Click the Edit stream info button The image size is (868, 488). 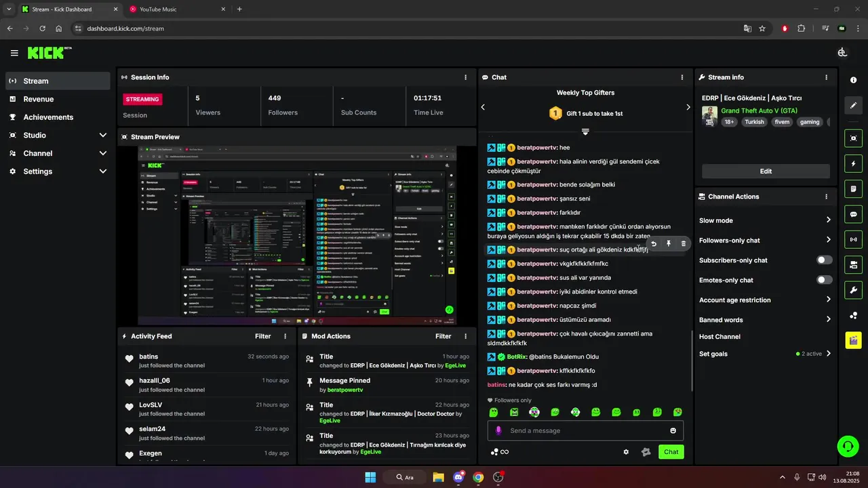click(x=766, y=171)
